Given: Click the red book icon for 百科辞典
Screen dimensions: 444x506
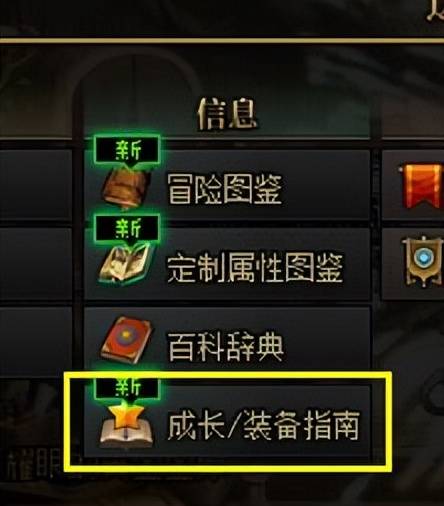Looking at the screenshot, I should [x=126, y=341].
